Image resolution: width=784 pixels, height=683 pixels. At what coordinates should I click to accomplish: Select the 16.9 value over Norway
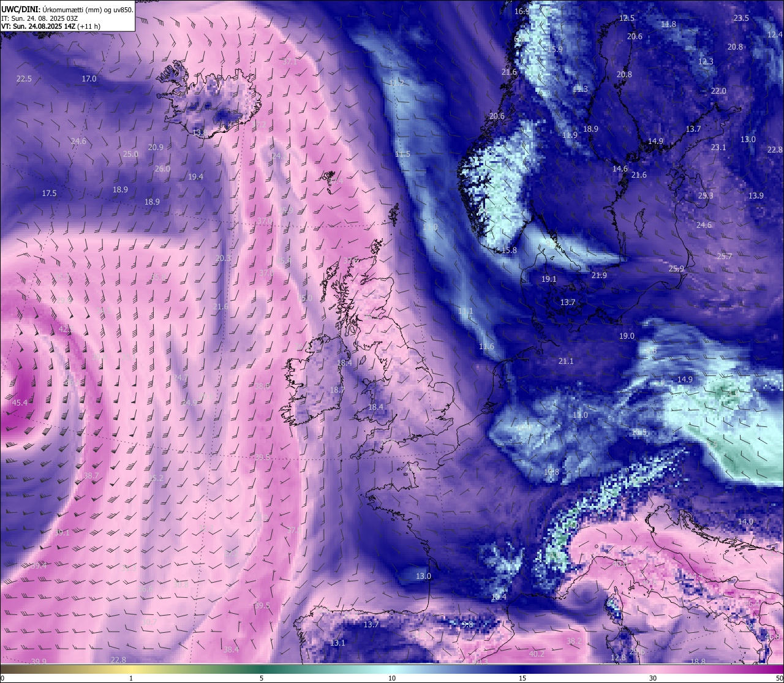pyautogui.click(x=522, y=11)
